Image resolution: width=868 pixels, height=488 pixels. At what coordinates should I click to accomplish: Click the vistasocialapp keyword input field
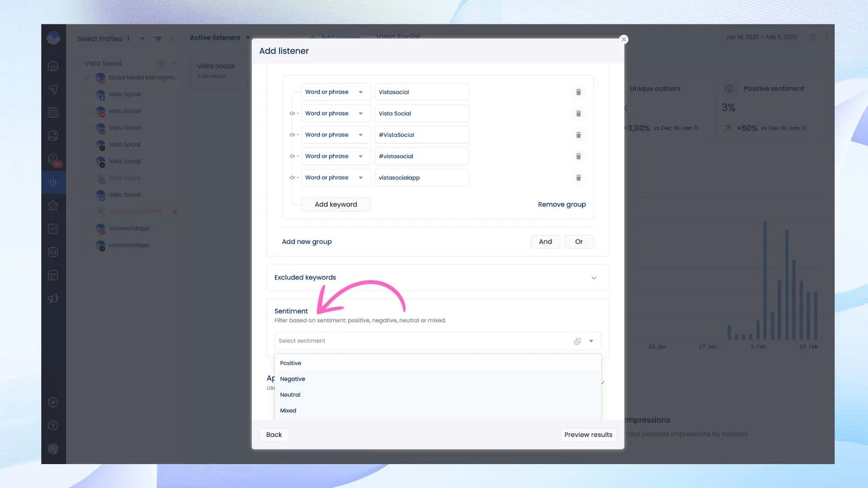click(x=421, y=178)
